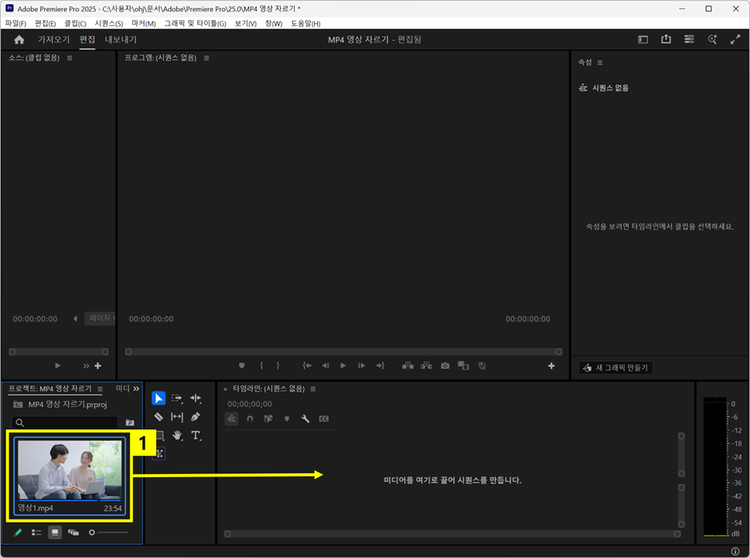This screenshot has height=558, width=750.
Task: Play in Program monitor
Action: point(343,366)
